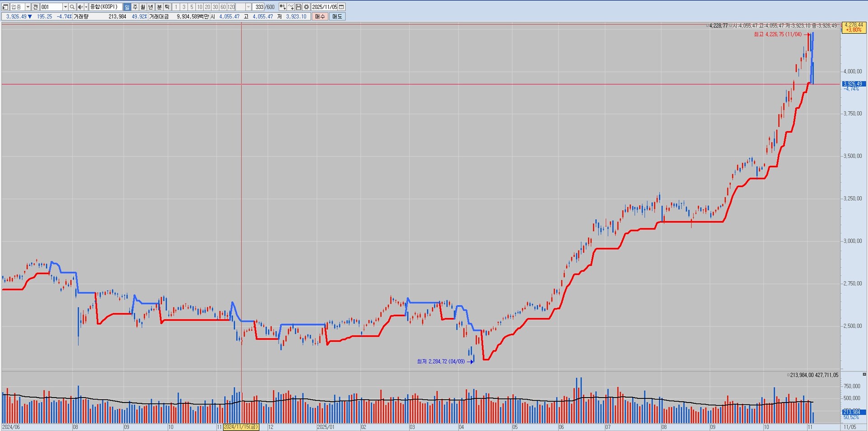Click the 2025/01 date axis label

[x=325, y=427]
